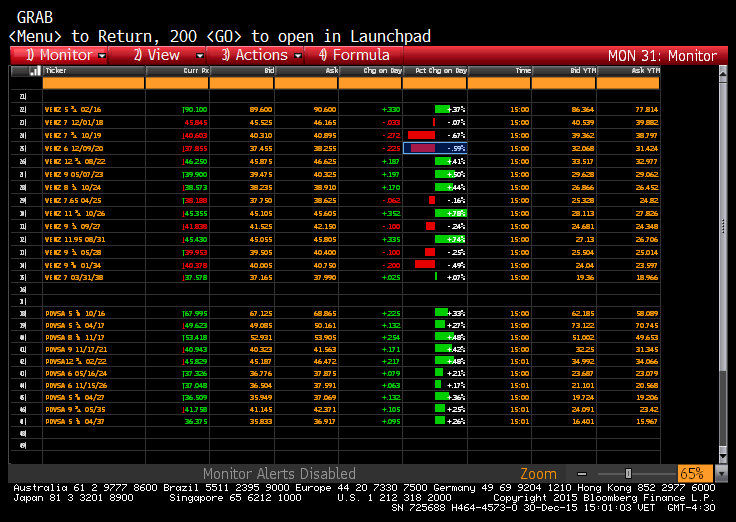Screen dimensions: 736x522
Task: Click the chart icon in header corner
Action: pyautogui.click(x=35, y=71)
